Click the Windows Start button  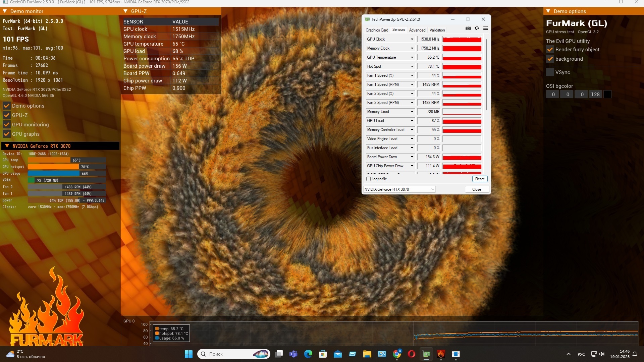pyautogui.click(x=189, y=354)
